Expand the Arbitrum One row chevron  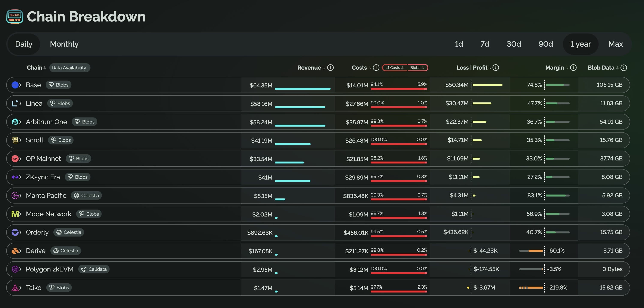pyautogui.click(x=20, y=122)
